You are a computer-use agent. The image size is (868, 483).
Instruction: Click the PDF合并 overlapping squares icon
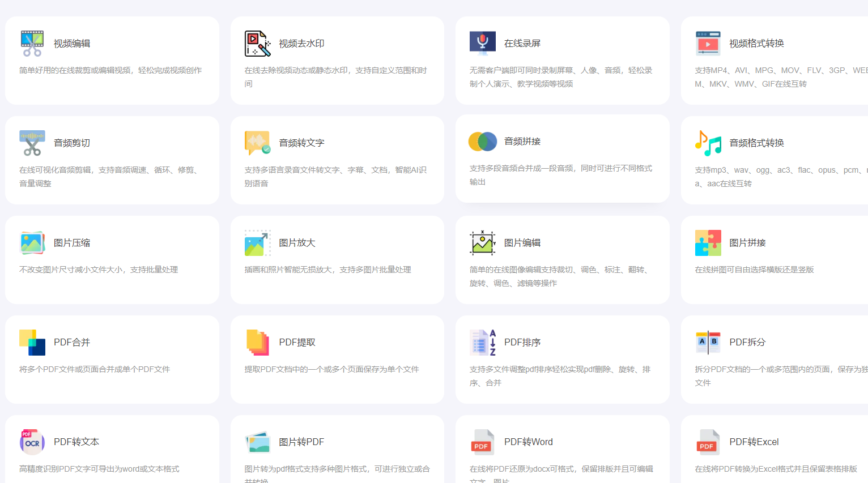pyautogui.click(x=32, y=343)
